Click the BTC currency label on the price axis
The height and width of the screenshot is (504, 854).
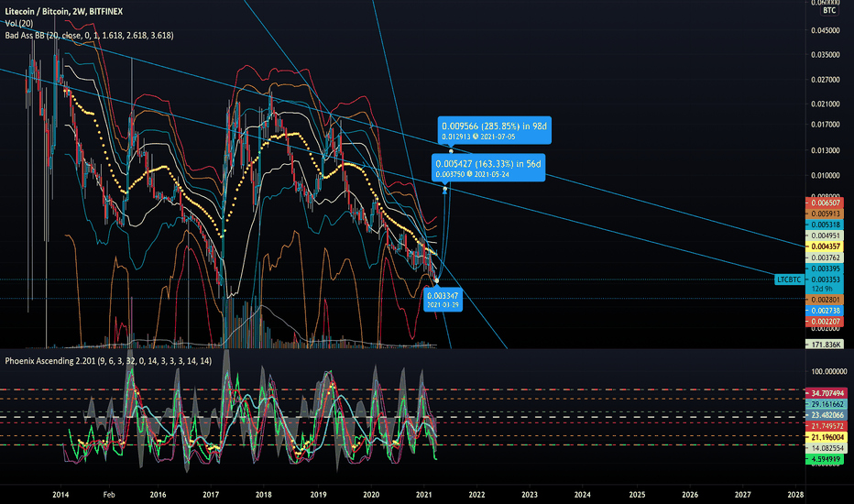click(829, 10)
